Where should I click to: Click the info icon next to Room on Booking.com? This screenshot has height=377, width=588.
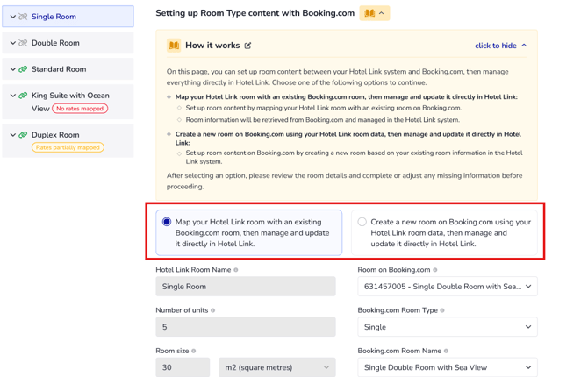pos(435,270)
